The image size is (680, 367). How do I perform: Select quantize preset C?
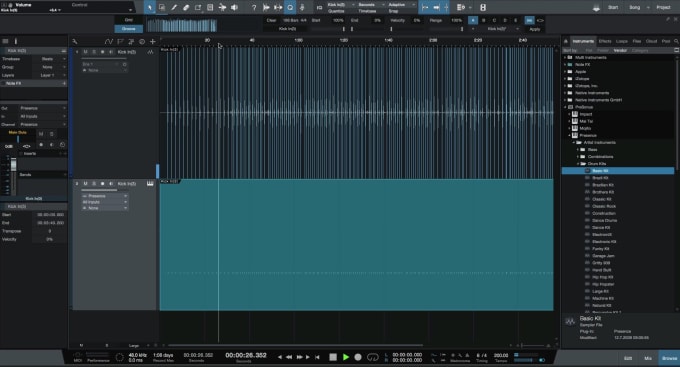[x=494, y=20]
